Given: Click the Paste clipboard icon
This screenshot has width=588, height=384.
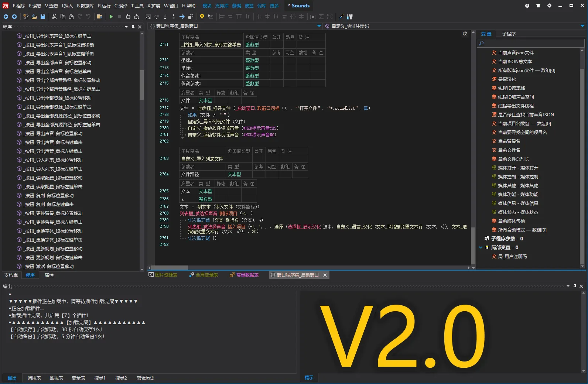Looking at the screenshot, I should [71, 17].
